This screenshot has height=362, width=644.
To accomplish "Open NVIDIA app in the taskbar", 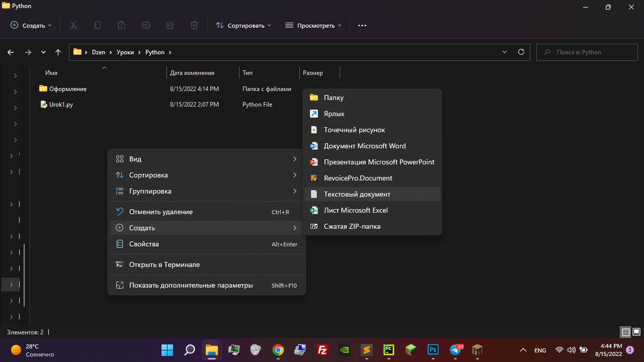I will click(345, 350).
